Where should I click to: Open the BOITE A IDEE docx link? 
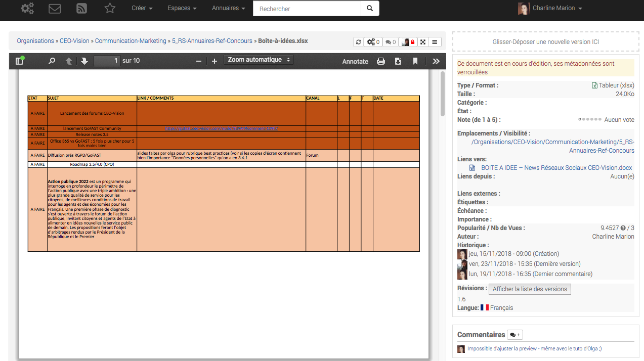click(x=556, y=168)
